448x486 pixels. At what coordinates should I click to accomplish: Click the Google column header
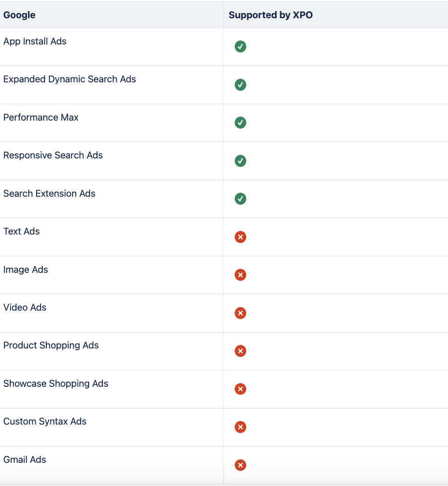pyautogui.click(x=20, y=15)
